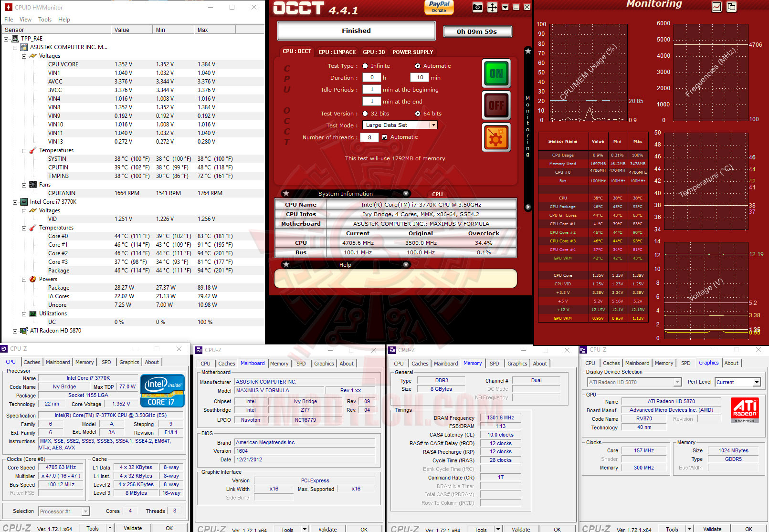
Task: Click the Finished status button in OCCT
Action: (x=356, y=31)
